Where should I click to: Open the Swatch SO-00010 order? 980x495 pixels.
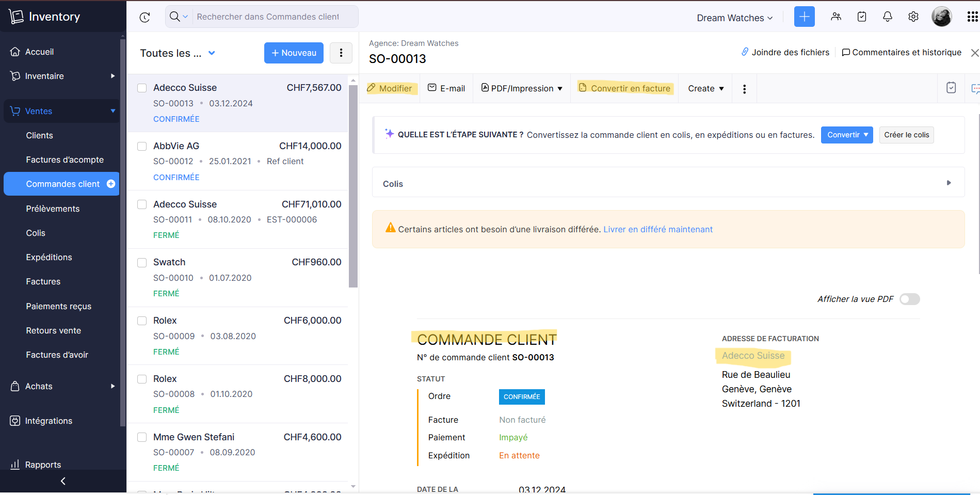click(x=237, y=278)
